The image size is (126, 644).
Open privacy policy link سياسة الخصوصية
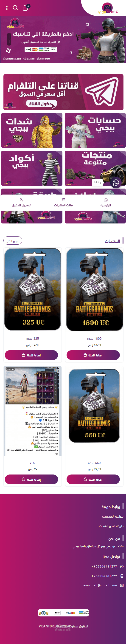112,517
